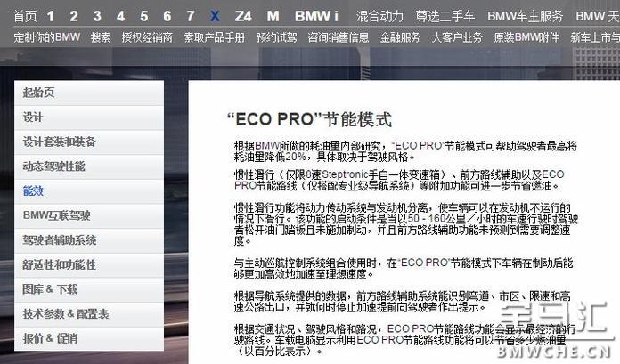Viewport: 620px width, 364px height.
Task: Open the M models menu item
Action: click(x=273, y=16)
